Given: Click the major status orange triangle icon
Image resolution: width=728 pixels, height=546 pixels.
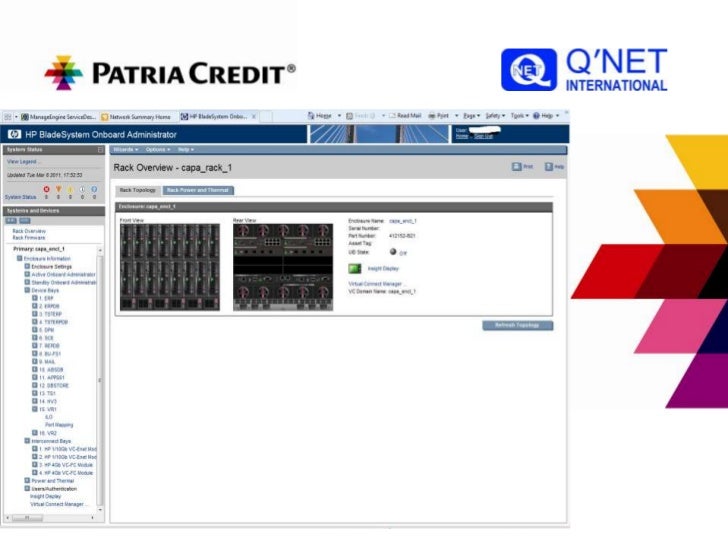Looking at the screenshot, I should click(58, 189).
